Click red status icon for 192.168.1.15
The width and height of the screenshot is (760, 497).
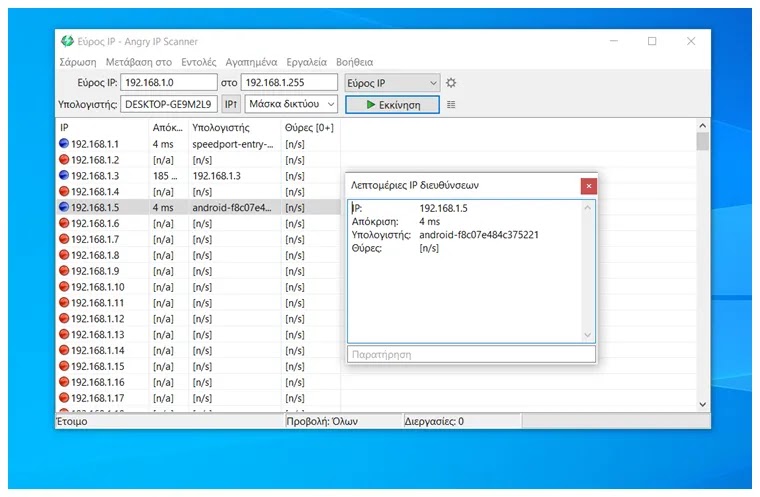63,366
